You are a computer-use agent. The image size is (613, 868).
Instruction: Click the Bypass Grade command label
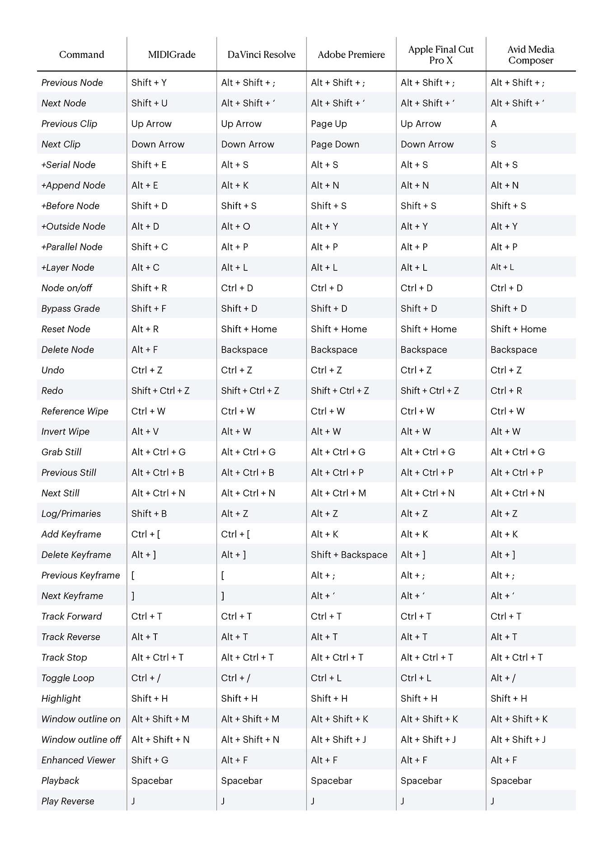pos(70,309)
